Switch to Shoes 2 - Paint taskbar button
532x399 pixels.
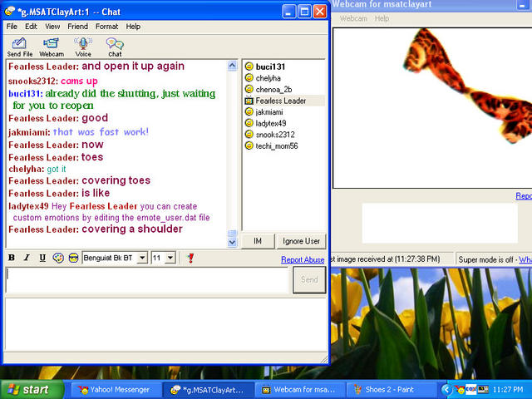[391, 390]
